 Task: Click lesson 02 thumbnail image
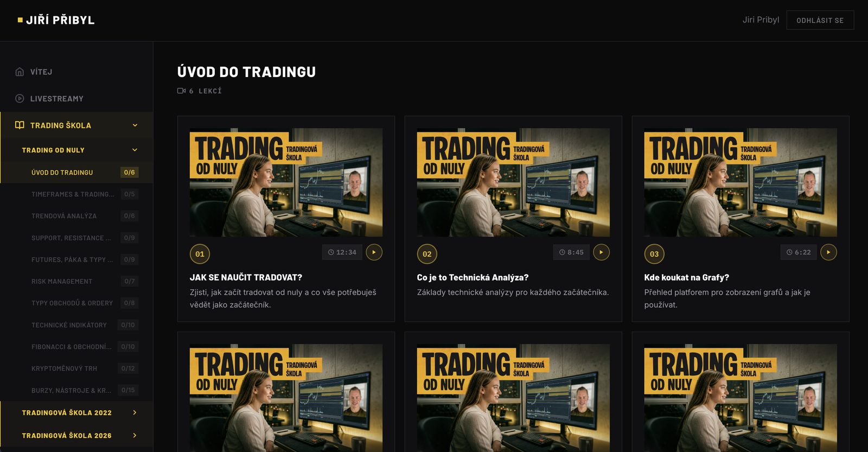513,182
